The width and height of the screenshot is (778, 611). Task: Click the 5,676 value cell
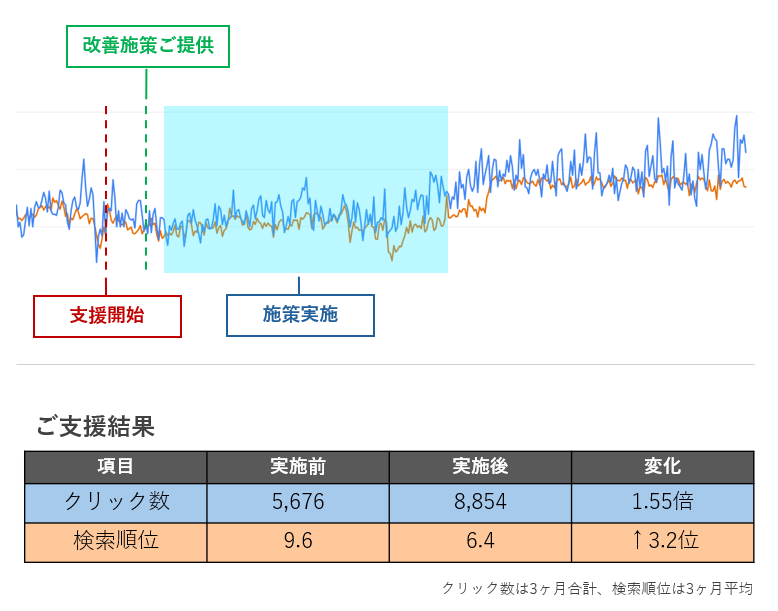[x=298, y=503]
